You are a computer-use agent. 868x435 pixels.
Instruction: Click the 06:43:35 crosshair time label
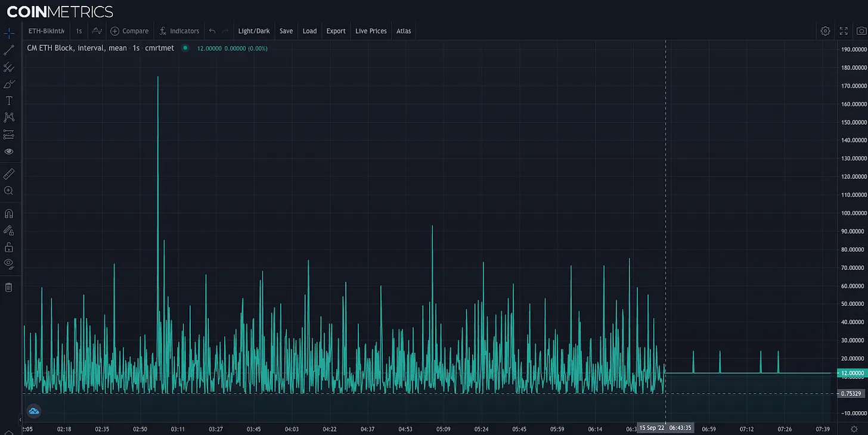point(665,428)
